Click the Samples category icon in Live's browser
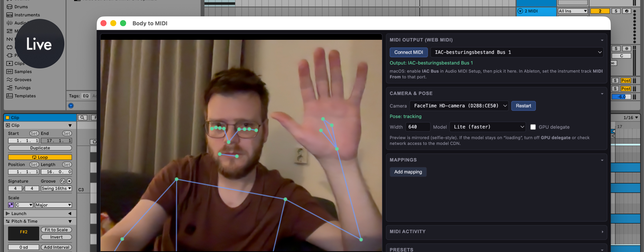 pyautogui.click(x=9, y=72)
